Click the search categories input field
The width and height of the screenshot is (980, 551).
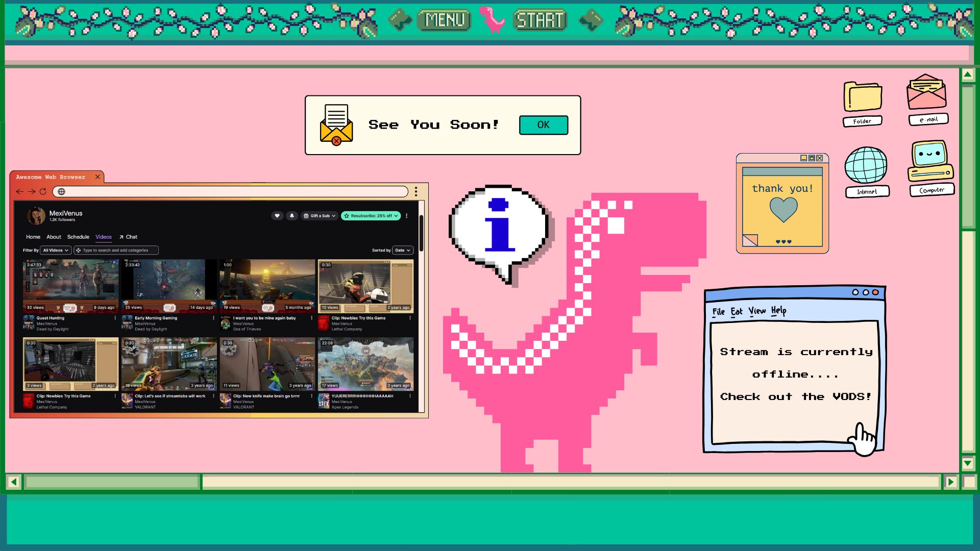coord(116,251)
